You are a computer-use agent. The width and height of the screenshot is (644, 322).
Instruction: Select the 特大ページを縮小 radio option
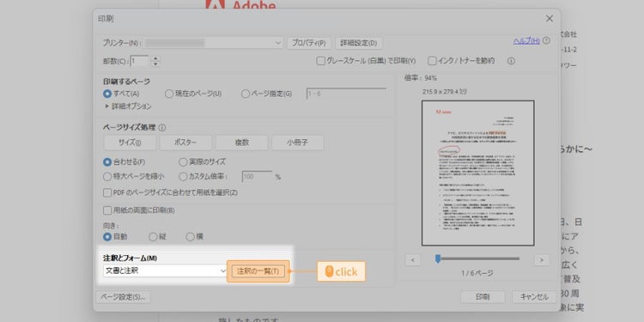[x=107, y=177]
